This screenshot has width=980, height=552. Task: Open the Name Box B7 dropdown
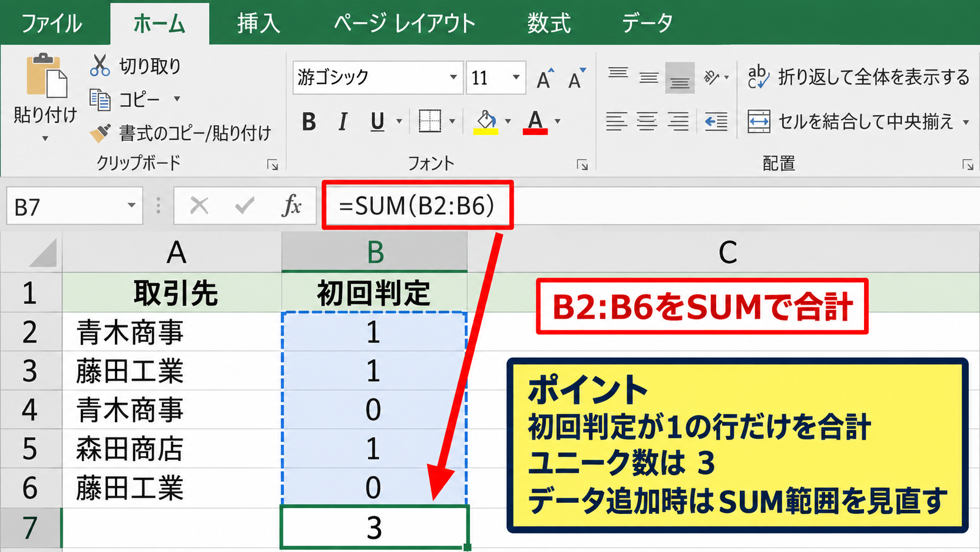pyautogui.click(x=131, y=205)
